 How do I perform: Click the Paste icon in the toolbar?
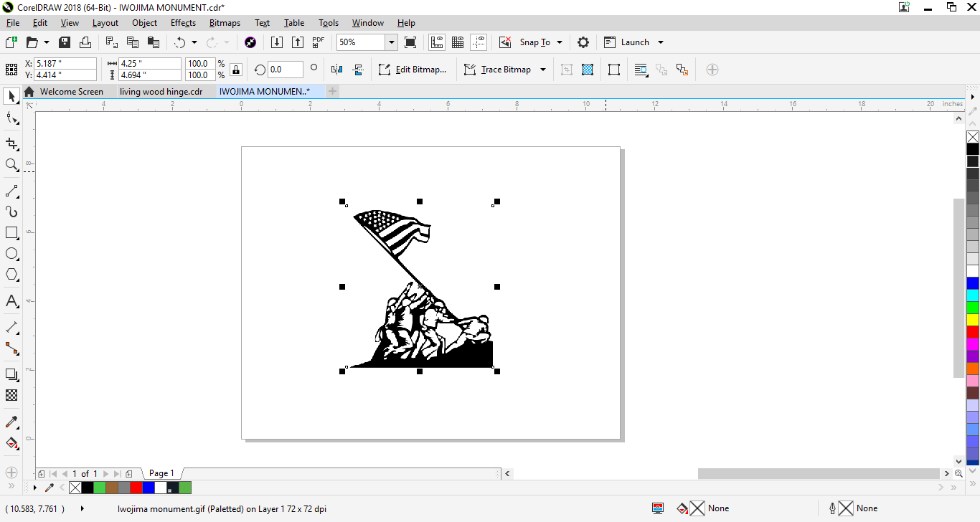(153, 42)
